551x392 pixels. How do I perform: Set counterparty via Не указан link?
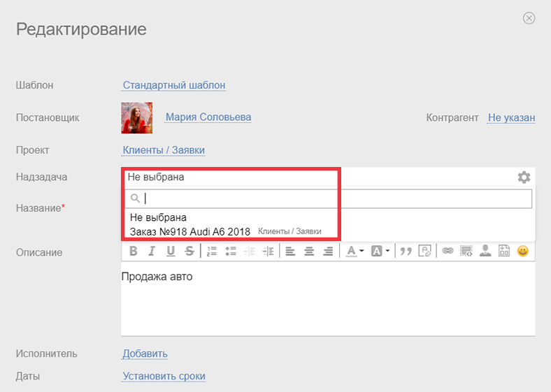click(511, 117)
